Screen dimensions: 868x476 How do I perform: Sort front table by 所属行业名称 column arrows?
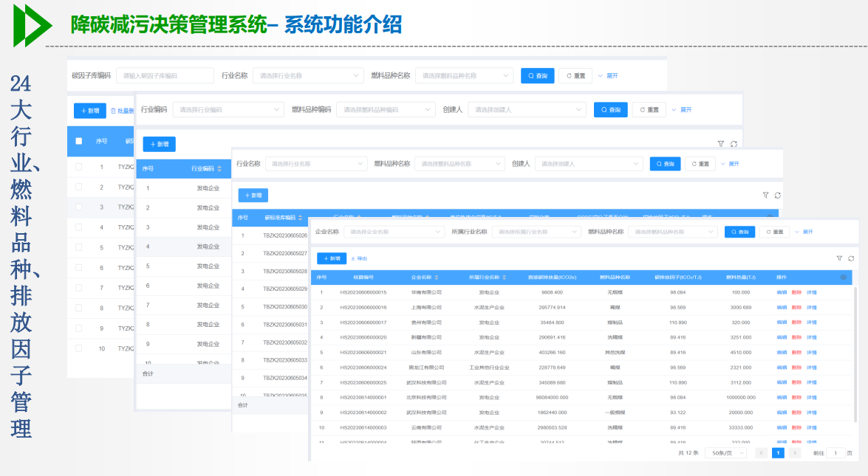505,277
